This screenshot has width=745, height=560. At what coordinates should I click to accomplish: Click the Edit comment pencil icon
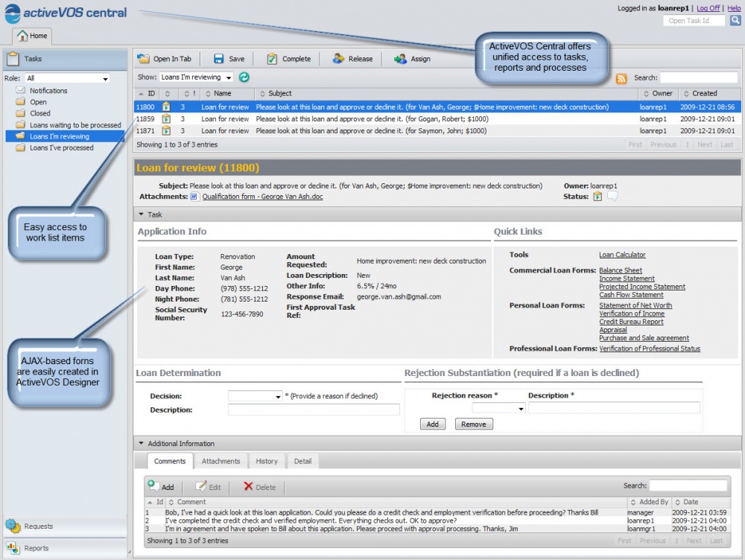[x=201, y=486]
